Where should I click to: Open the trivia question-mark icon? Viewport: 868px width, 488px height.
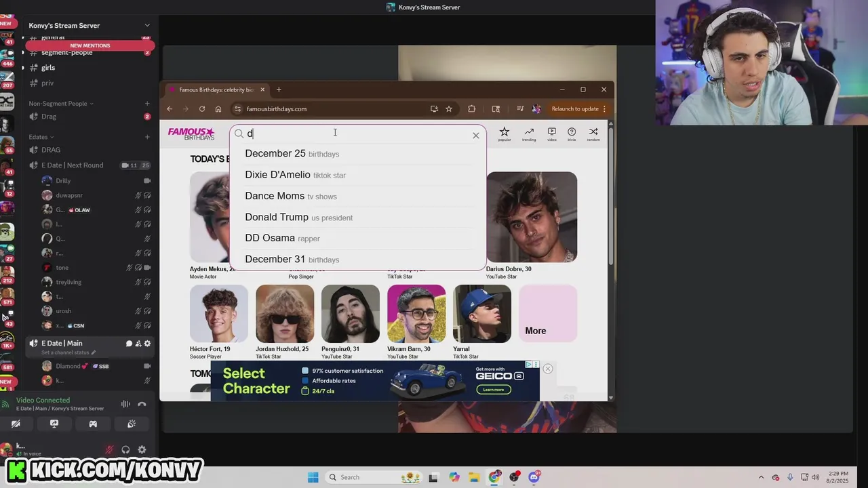click(x=572, y=134)
